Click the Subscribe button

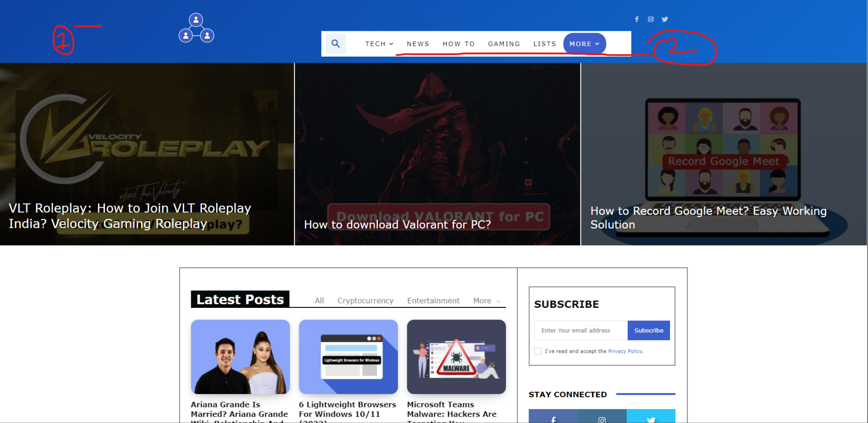(x=649, y=330)
